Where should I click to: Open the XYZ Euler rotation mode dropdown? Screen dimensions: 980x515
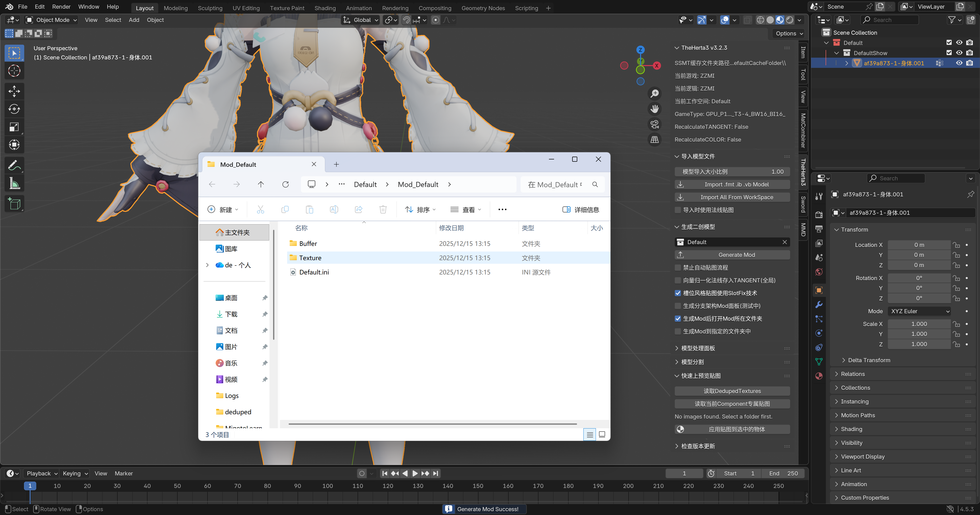point(920,311)
